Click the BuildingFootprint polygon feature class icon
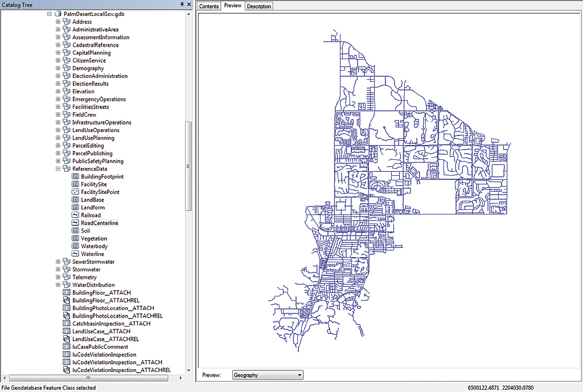Image resolution: width=583 pixels, height=392 pixels. (75, 176)
